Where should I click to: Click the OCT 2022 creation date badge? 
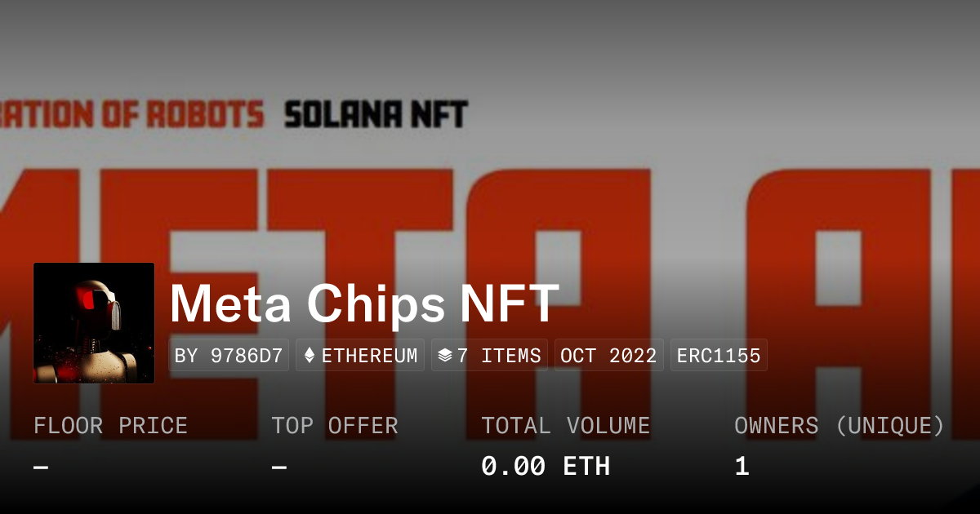608,356
